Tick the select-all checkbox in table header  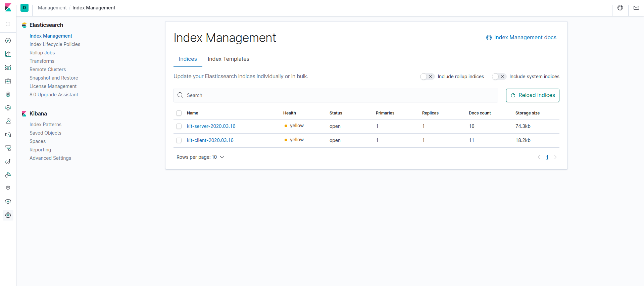click(x=179, y=113)
